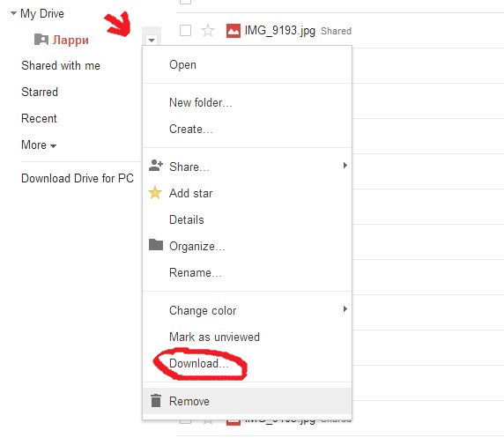Click the star icon beside IMG_9193.jpg
The image size is (504, 445).
point(208,31)
